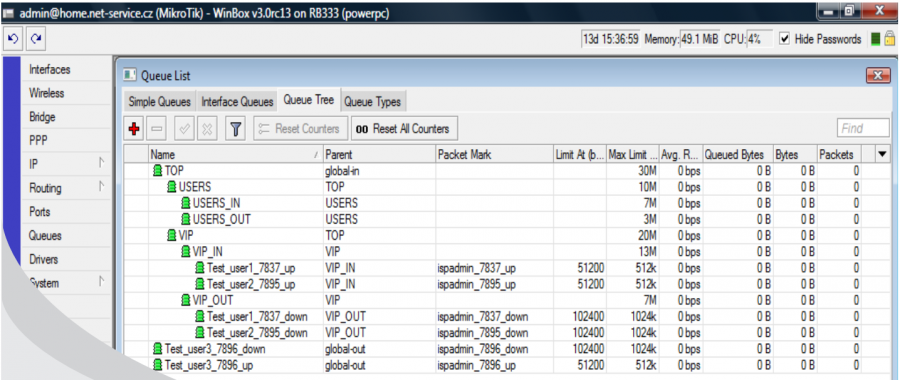This screenshot has height=380, width=900.
Task: Click the Redo arrow icon
Action: click(x=36, y=39)
